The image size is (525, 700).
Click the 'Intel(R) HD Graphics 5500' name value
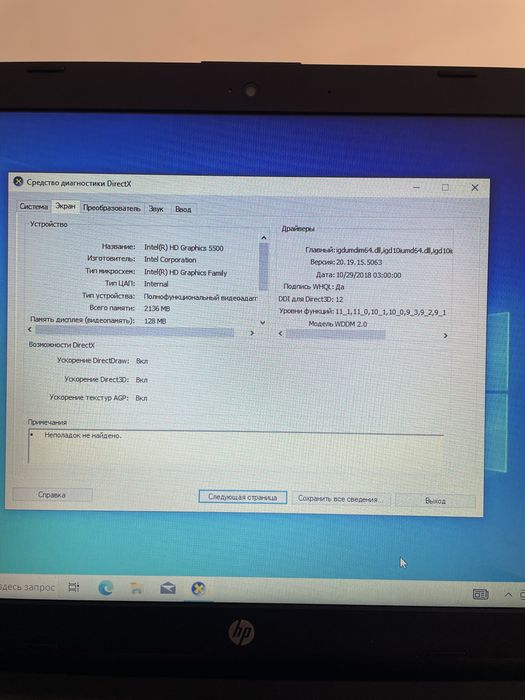pyautogui.click(x=183, y=248)
